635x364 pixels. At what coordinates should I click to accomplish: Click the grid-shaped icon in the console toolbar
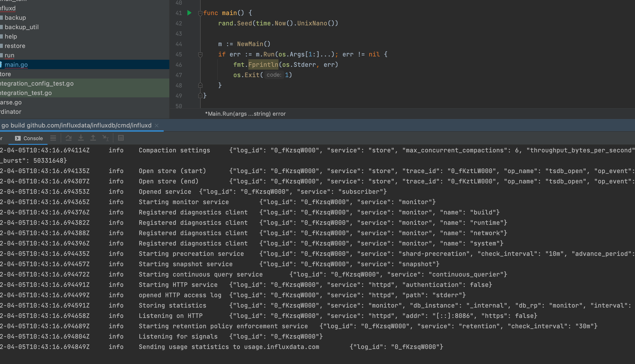(x=121, y=138)
